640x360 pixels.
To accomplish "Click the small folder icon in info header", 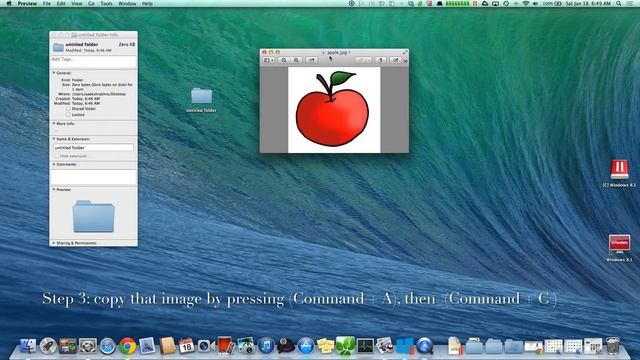I will pos(58,47).
